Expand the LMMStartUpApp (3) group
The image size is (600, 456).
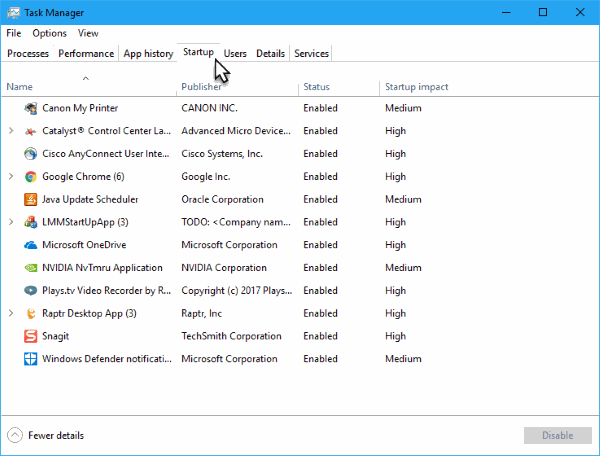pyautogui.click(x=11, y=222)
